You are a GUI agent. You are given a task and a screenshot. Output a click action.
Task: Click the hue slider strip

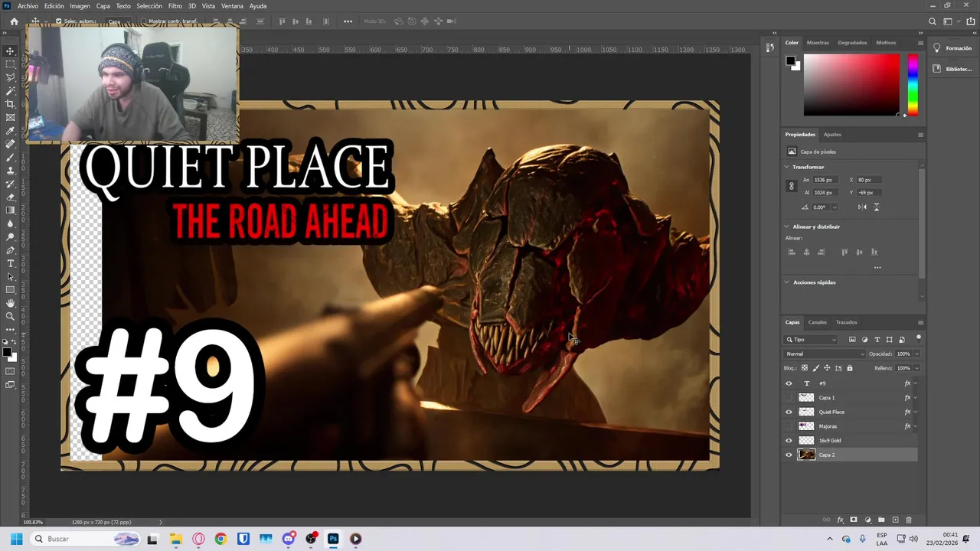tap(913, 85)
